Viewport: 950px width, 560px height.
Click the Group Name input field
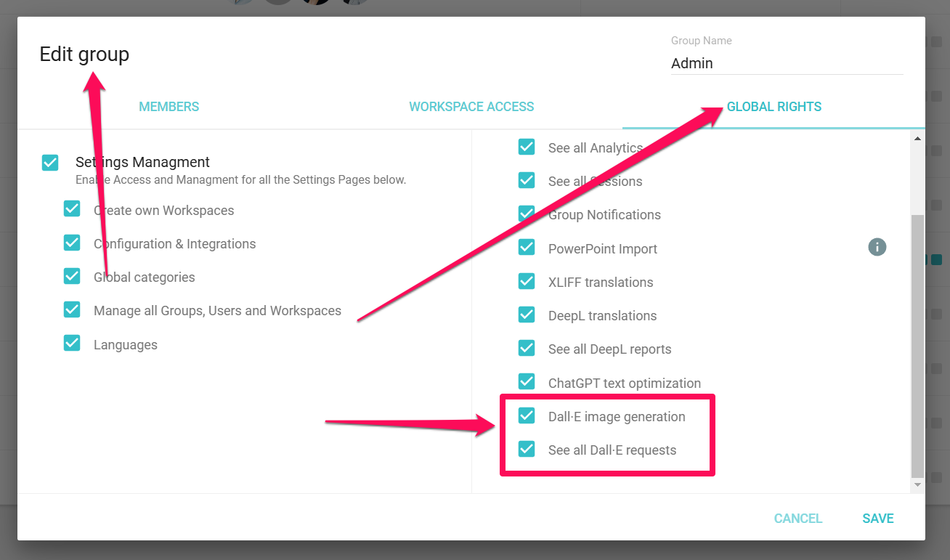pyautogui.click(x=787, y=63)
